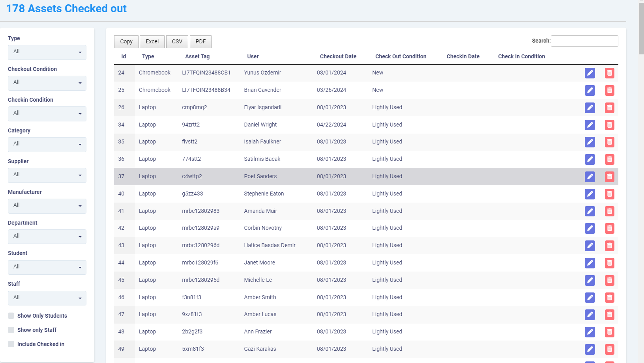This screenshot has height=363, width=644.
Task: Delete Elyar Isgandarli's laptop checkout
Action: click(x=610, y=108)
